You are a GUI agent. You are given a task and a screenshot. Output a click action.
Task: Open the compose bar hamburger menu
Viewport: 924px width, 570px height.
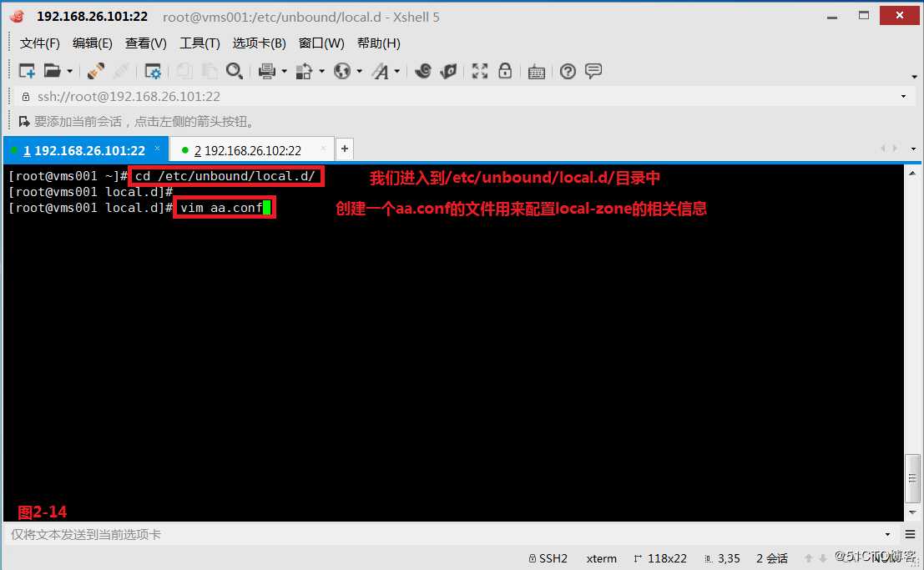(x=911, y=534)
